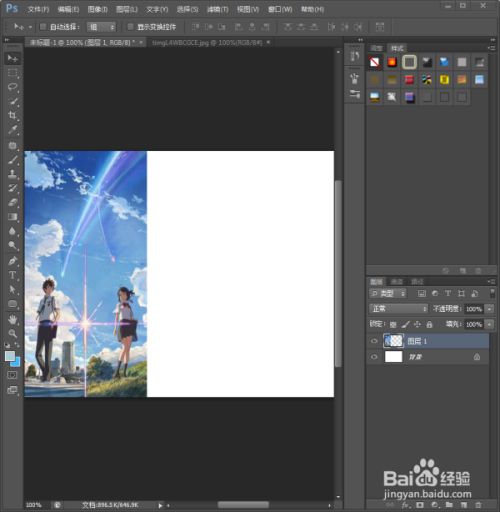The width and height of the screenshot is (500, 512).
Task: Apply the yellow square style preset
Action: click(444, 80)
